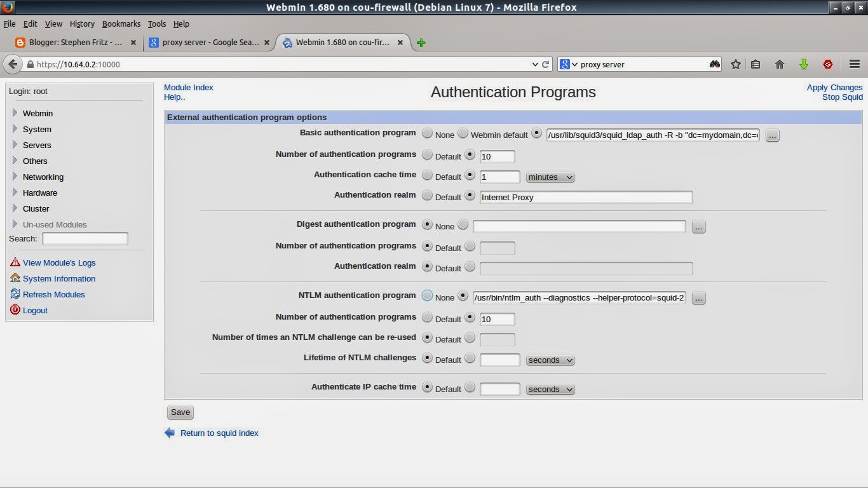Open Authenticate IP cache time seconds dropdown
The height and width of the screenshot is (488, 868).
click(x=550, y=390)
